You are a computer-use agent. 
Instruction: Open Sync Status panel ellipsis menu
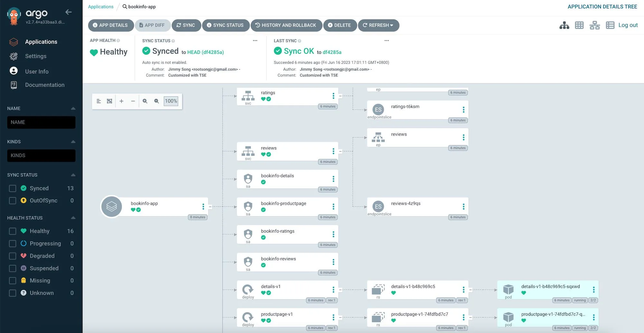click(255, 41)
